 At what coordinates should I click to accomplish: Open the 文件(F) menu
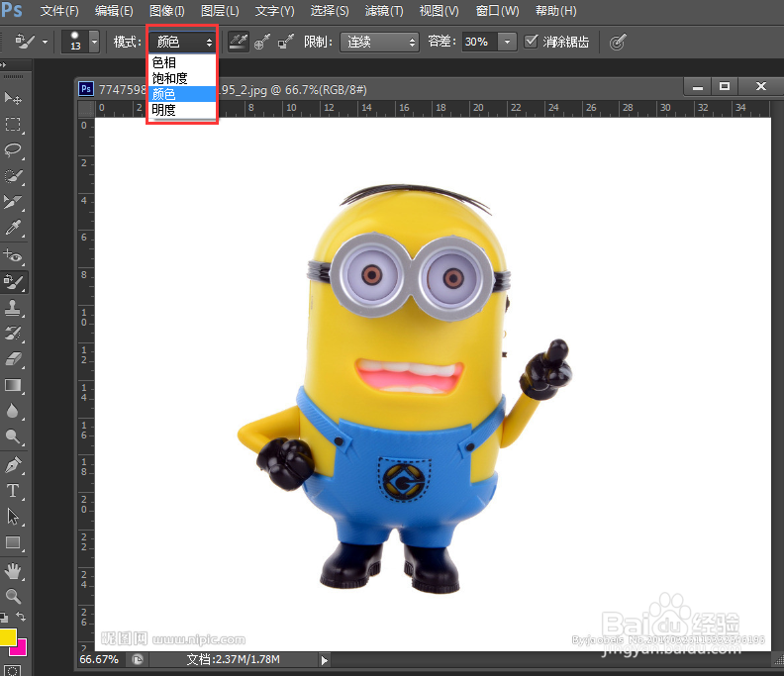[x=59, y=11]
